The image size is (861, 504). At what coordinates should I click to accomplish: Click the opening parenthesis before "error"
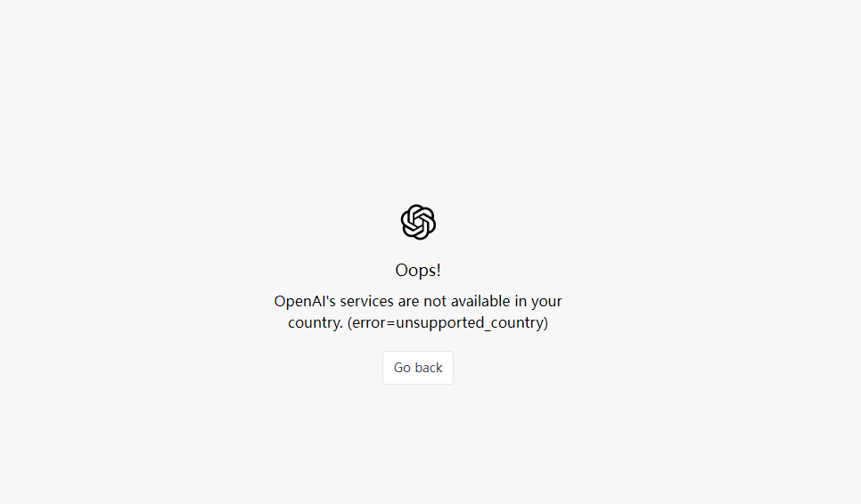click(x=349, y=323)
